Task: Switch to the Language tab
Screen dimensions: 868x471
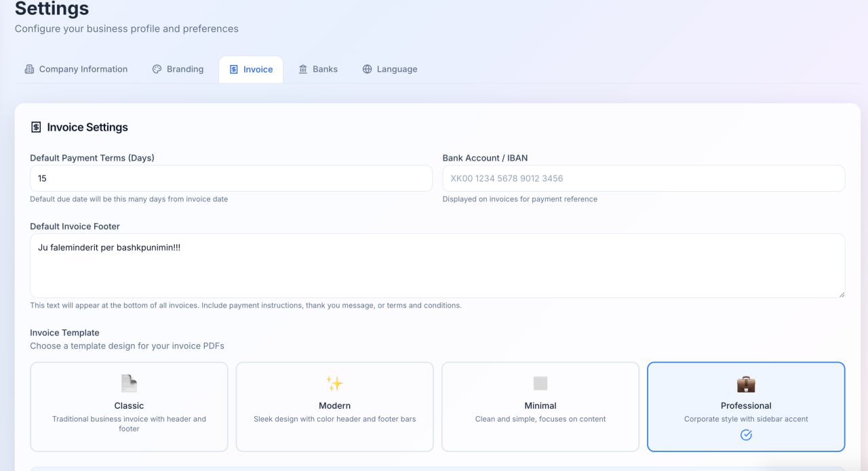Action: (390, 68)
